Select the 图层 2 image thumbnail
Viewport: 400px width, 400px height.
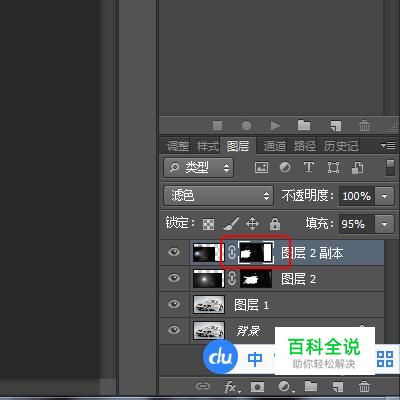(209, 279)
